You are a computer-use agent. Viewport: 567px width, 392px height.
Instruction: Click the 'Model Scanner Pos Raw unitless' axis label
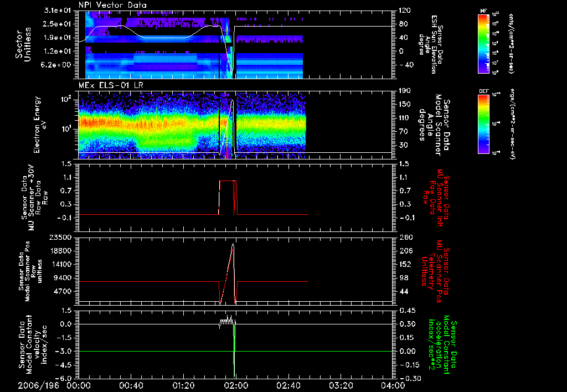[x=30, y=271]
